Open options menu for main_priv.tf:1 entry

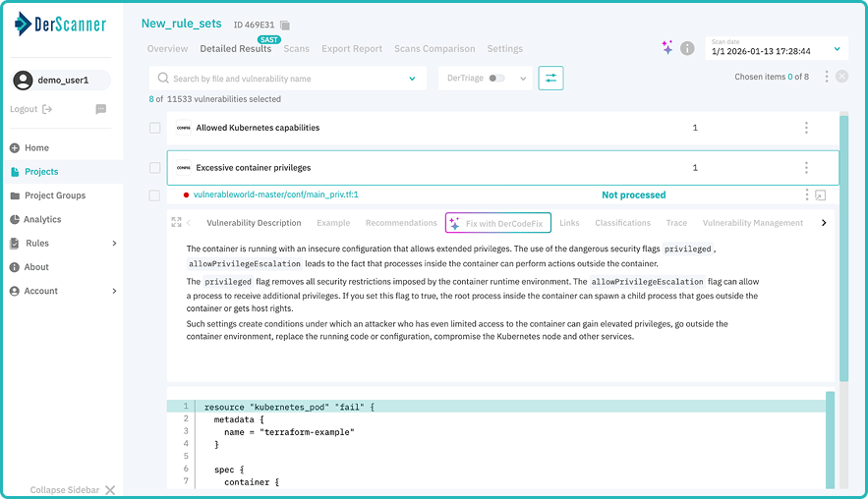click(806, 194)
